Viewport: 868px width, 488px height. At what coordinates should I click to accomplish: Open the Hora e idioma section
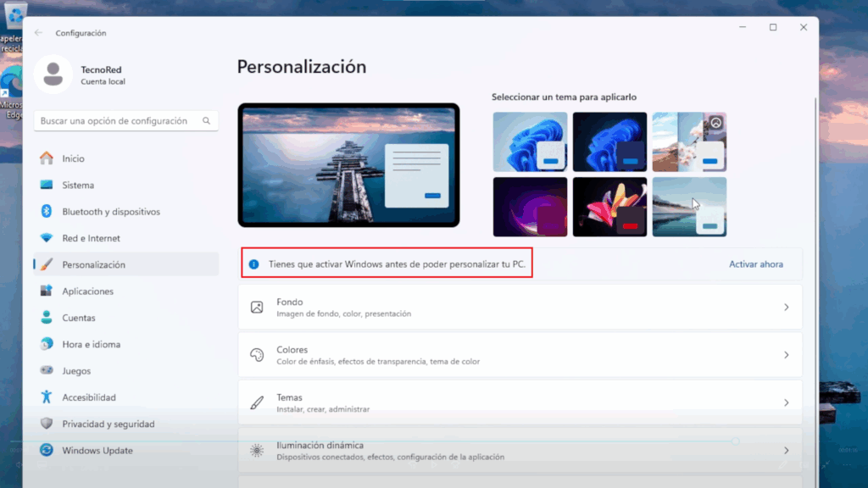coord(126,344)
